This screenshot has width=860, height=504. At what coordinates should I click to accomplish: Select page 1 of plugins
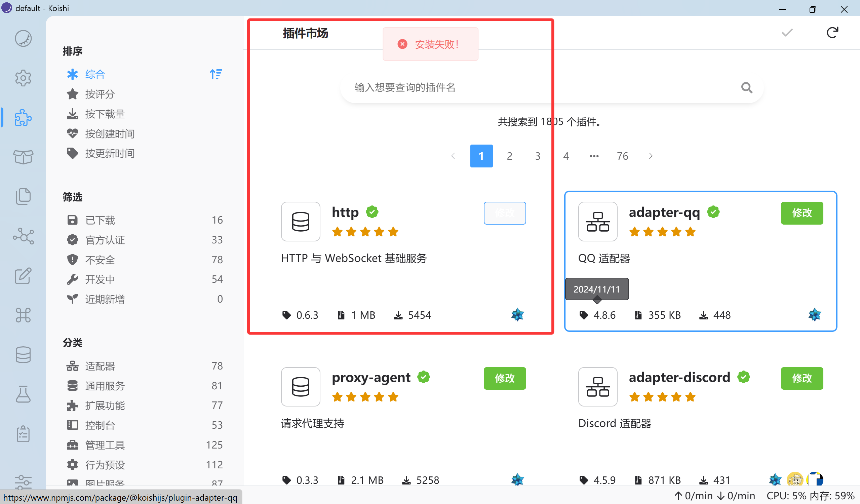tap(481, 156)
